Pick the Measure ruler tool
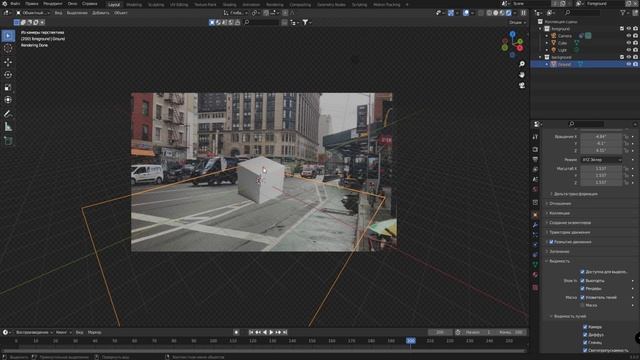The width and height of the screenshot is (640, 360). 8,127
